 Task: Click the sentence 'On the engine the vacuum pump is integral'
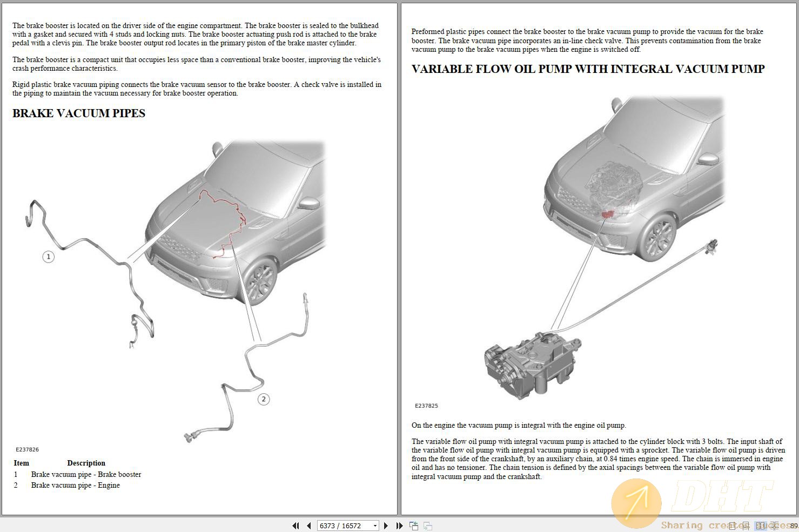[519, 425]
